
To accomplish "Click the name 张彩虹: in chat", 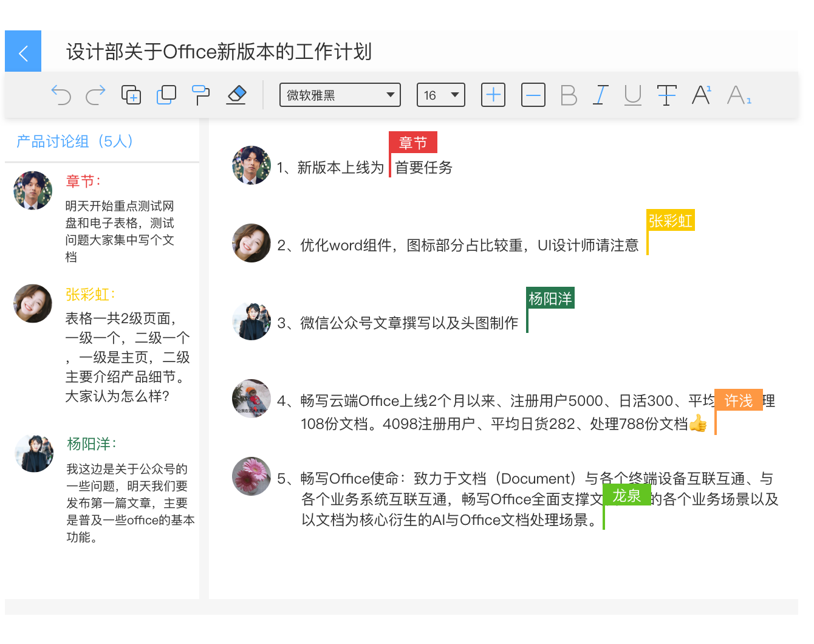I will pos(91,295).
